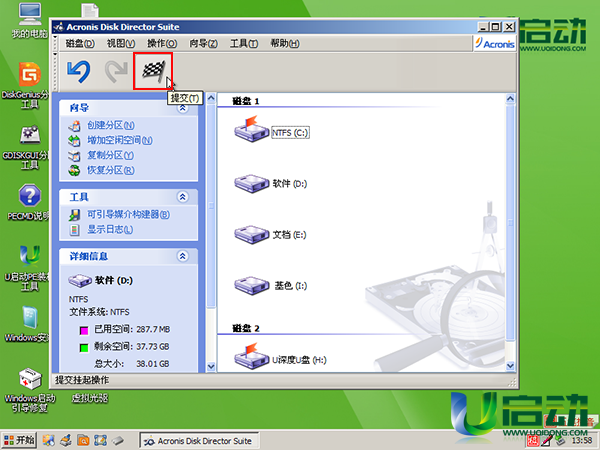Click Acronis Disk Director Suite taskbar button

pos(199,441)
